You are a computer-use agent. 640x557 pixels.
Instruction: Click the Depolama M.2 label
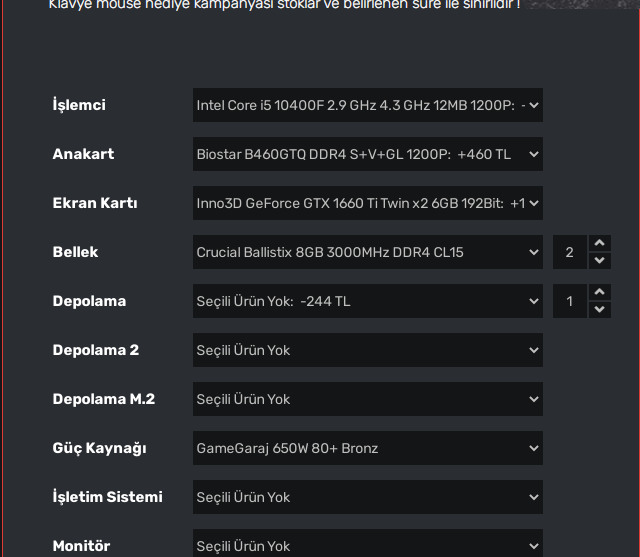[104, 399]
